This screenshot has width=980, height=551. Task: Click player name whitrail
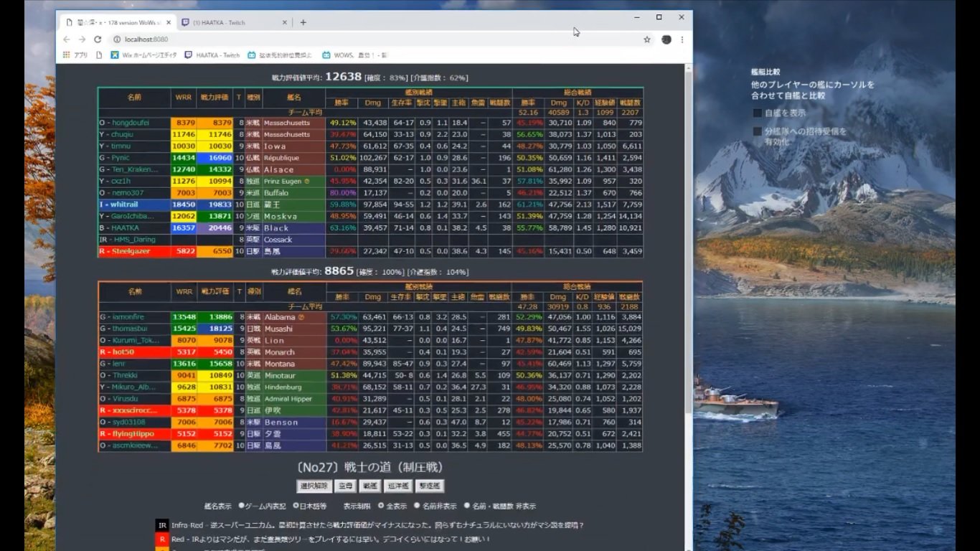tap(124, 204)
